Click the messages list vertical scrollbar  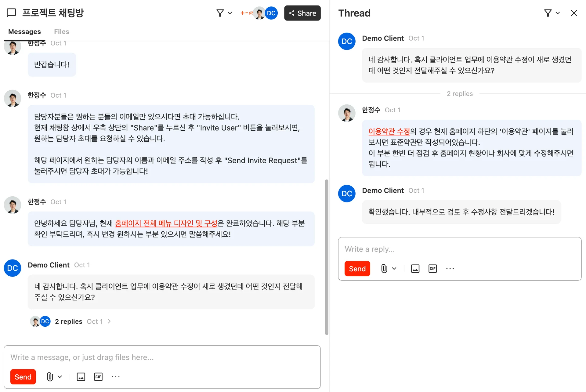327,257
